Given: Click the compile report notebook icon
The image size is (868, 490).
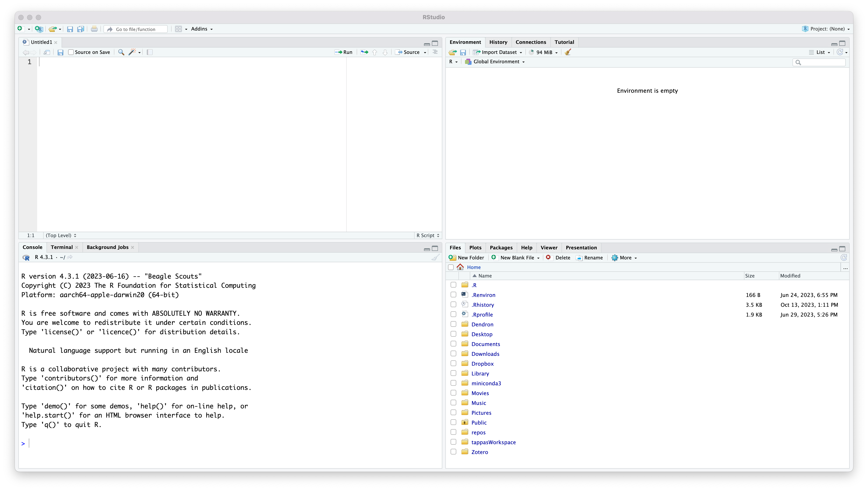Looking at the screenshot, I should 150,52.
